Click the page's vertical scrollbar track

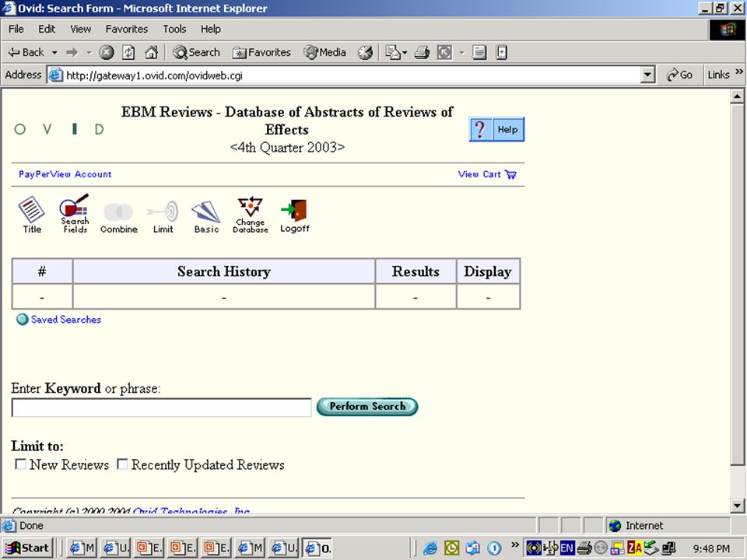coord(737,482)
